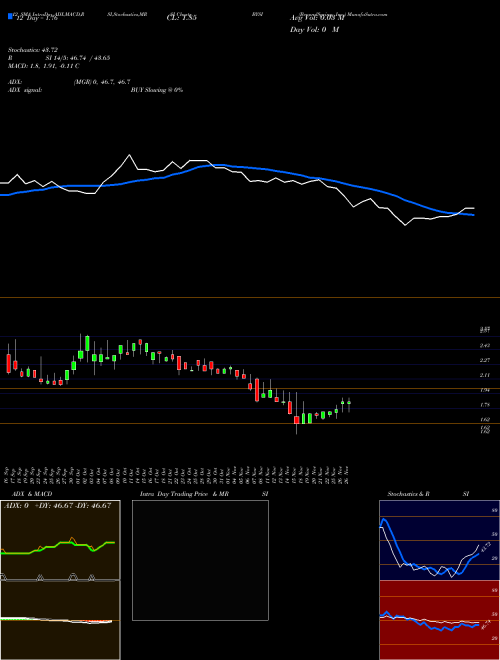
Task: Select the '12 Day = 1.76' SMA label
Action: coord(37,18)
